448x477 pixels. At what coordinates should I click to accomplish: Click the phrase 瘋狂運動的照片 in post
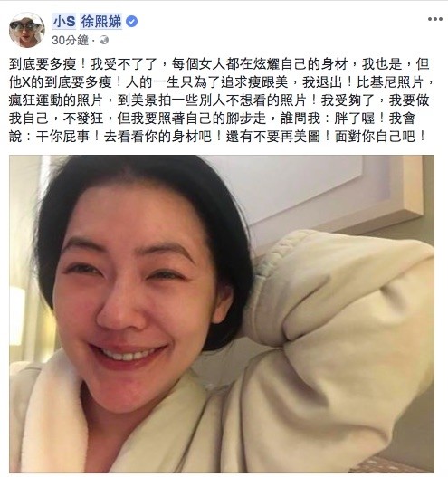pos(56,100)
